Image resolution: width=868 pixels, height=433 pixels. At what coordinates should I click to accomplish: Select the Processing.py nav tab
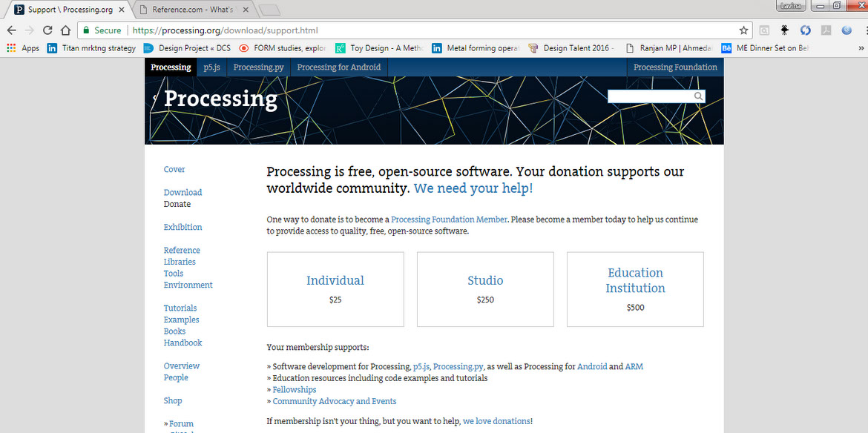tap(258, 67)
